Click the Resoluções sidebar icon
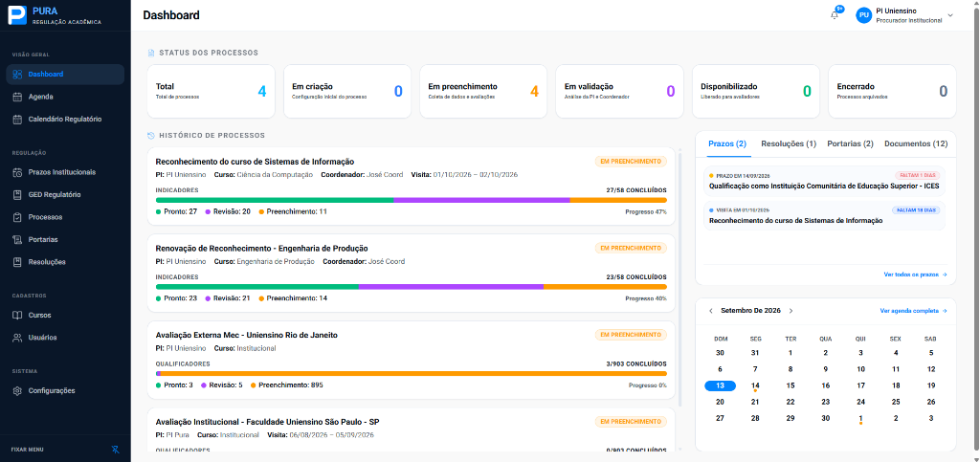Screen dimensions: 980x462 [x=17, y=262]
